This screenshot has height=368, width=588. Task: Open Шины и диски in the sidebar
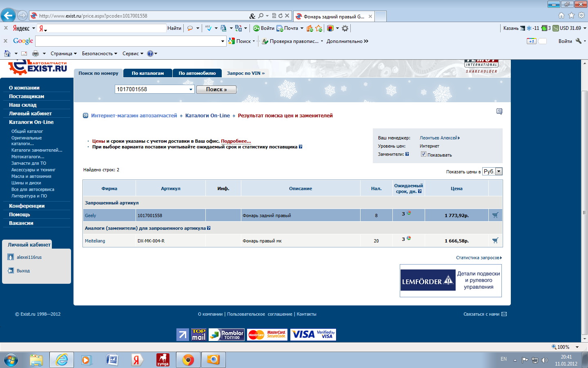tap(26, 183)
